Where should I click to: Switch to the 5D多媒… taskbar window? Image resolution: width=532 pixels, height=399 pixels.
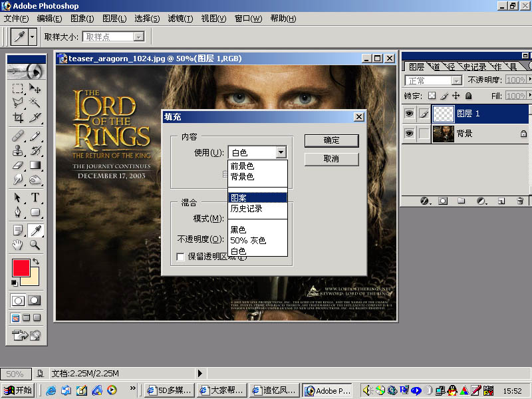[x=170, y=390]
